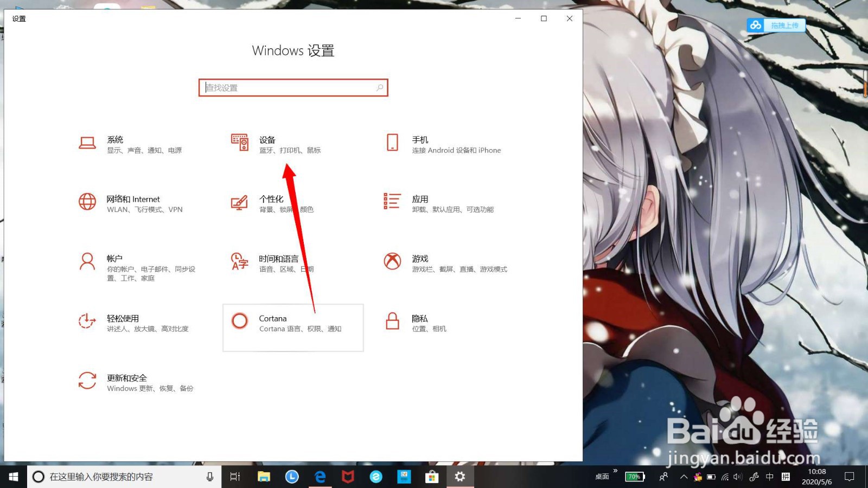
Task: Open the blue taskbar app beside Microsoft Store
Action: (404, 477)
